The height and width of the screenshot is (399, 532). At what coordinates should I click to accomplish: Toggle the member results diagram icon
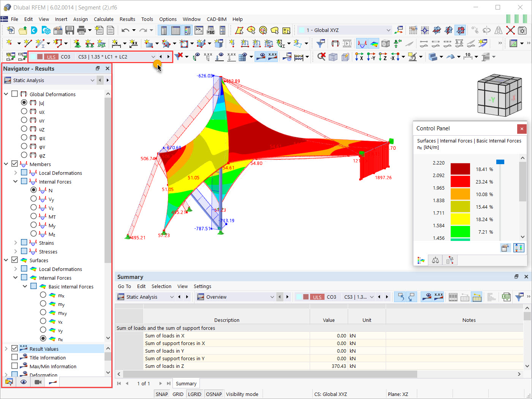pyautogui.click(x=362, y=43)
